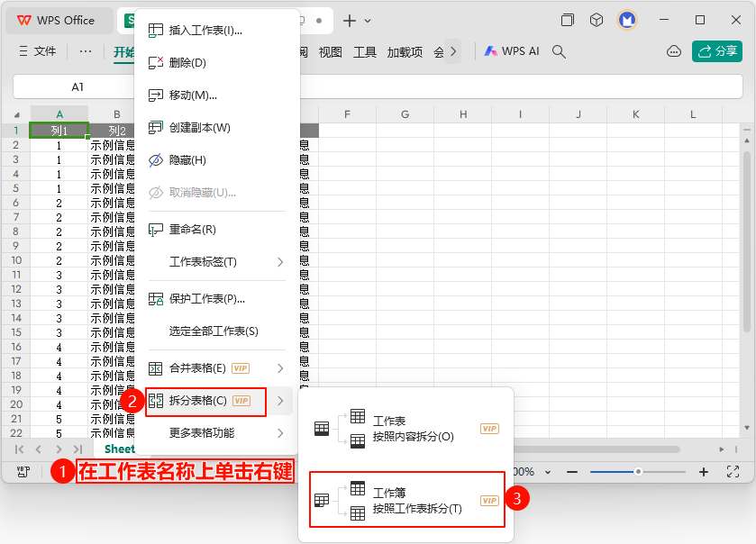Click the user avatar icon

click(x=627, y=20)
